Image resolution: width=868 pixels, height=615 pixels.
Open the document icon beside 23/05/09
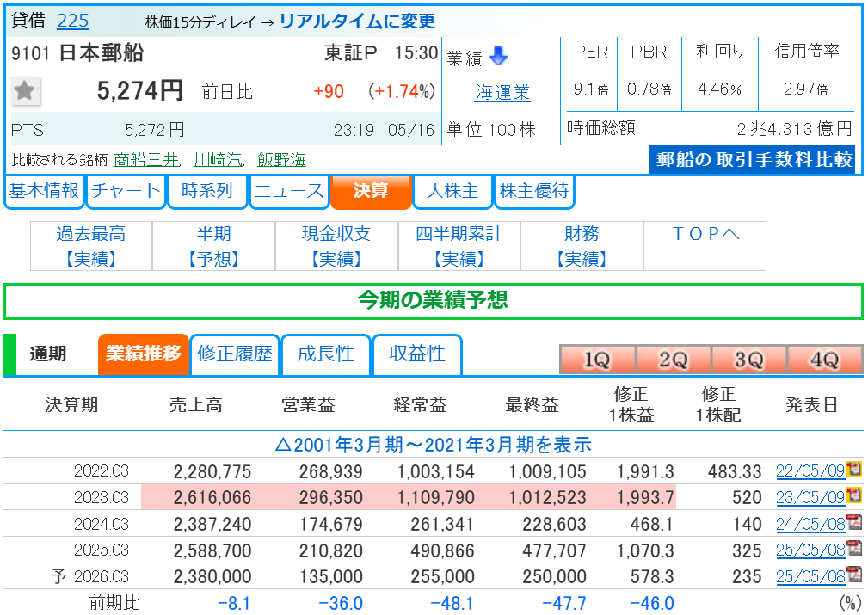pyautogui.click(x=854, y=495)
